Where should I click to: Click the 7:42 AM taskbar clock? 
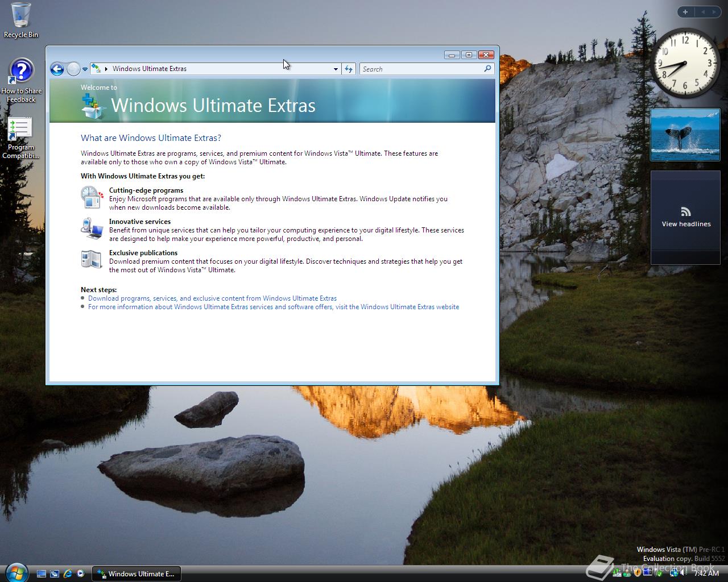[x=706, y=573]
